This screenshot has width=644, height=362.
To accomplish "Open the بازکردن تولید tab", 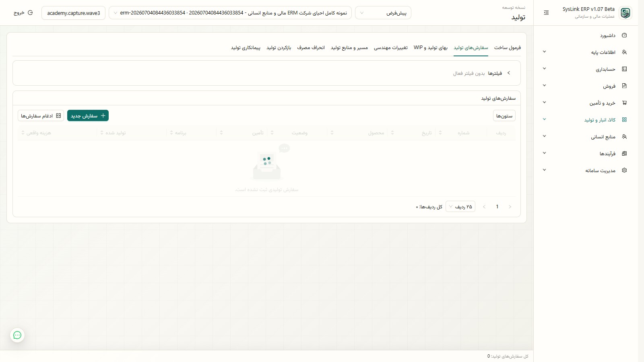I will point(279,47).
